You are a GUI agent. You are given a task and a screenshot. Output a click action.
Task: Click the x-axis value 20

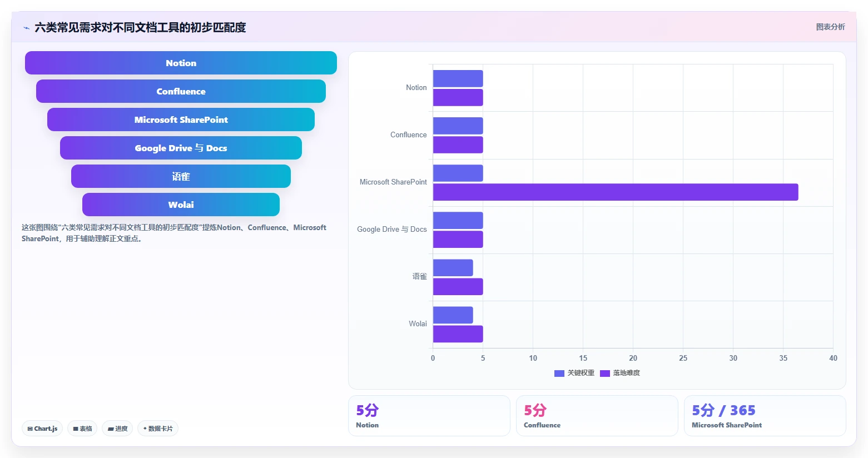(633, 358)
